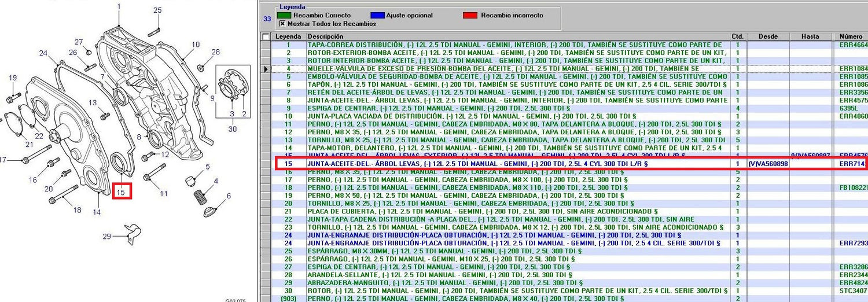Click the Desde column header
This screenshot has width=868, height=302.
[767, 36]
